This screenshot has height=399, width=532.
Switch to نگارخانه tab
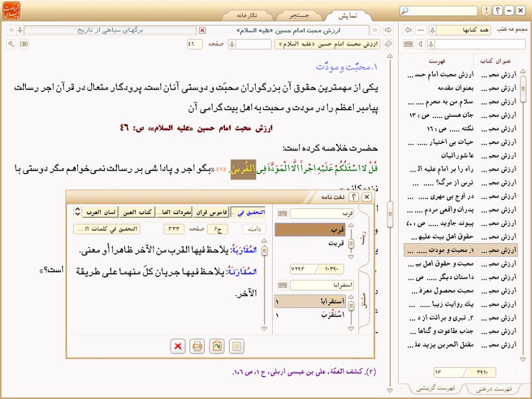(247, 15)
